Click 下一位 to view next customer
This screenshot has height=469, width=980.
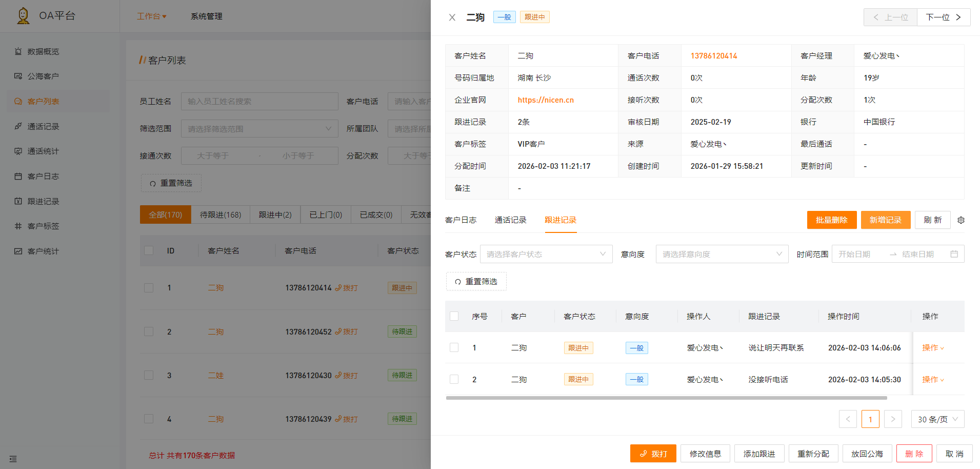tap(943, 17)
